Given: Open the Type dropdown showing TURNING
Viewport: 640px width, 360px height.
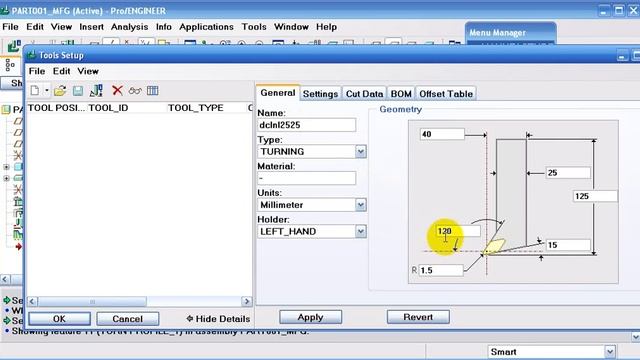Looking at the screenshot, I should [360, 152].
